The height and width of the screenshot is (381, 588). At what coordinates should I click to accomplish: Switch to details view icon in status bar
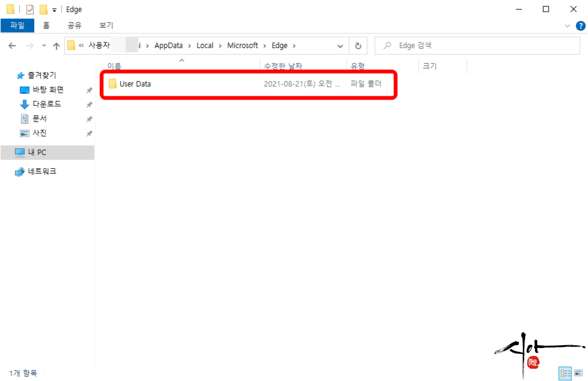coord(565,373)
